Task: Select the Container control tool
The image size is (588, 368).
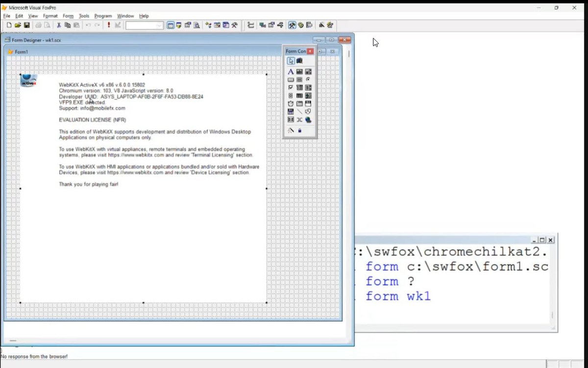Action: click(x=291, y=119)
